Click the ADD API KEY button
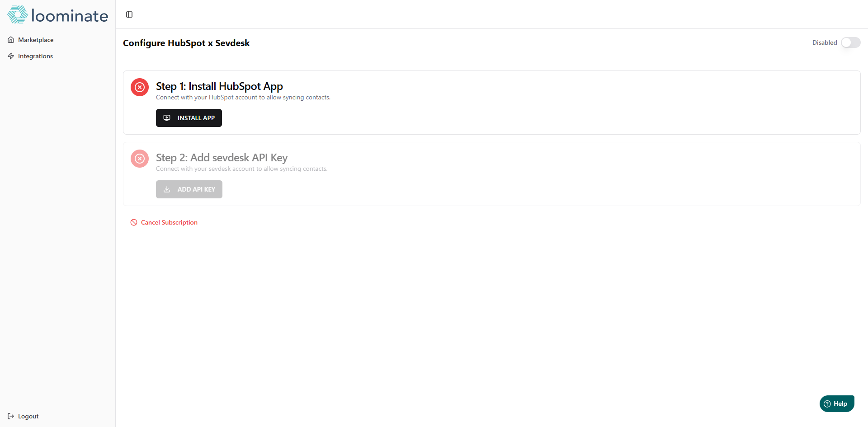 click(x=189, y=189)
